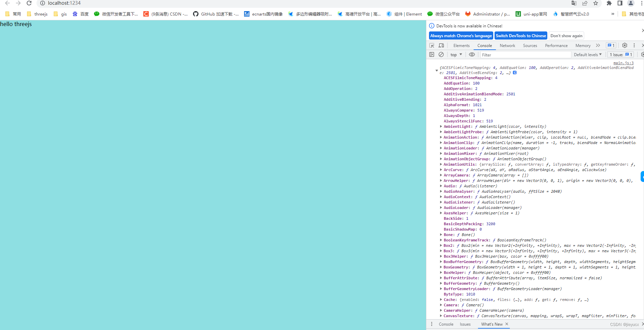This screenshot has height=330, width=644.
Task: Click the 1 Issue button
Action: (x=621, y=54)
